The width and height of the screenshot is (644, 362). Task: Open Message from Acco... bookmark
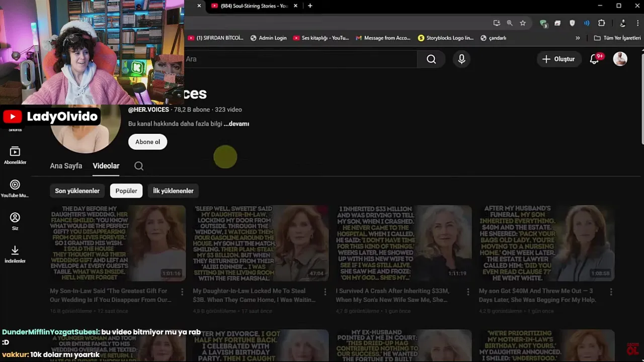coord(383,38)
